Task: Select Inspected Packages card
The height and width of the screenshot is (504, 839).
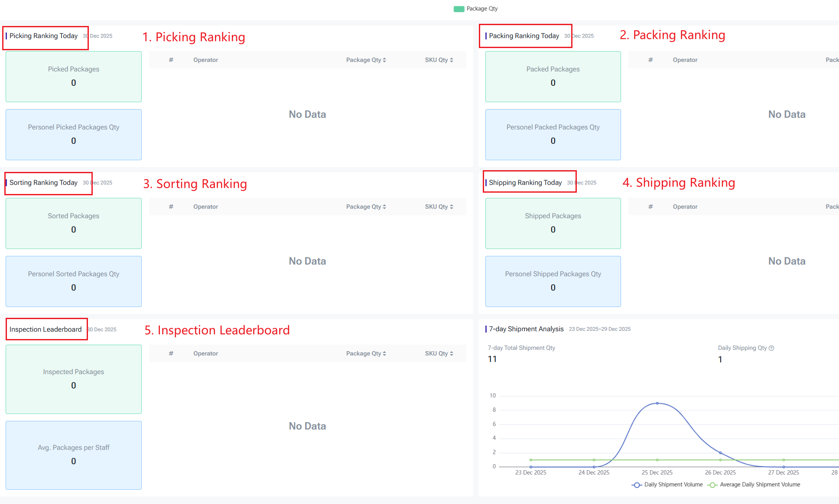Action: click(74, 379)
